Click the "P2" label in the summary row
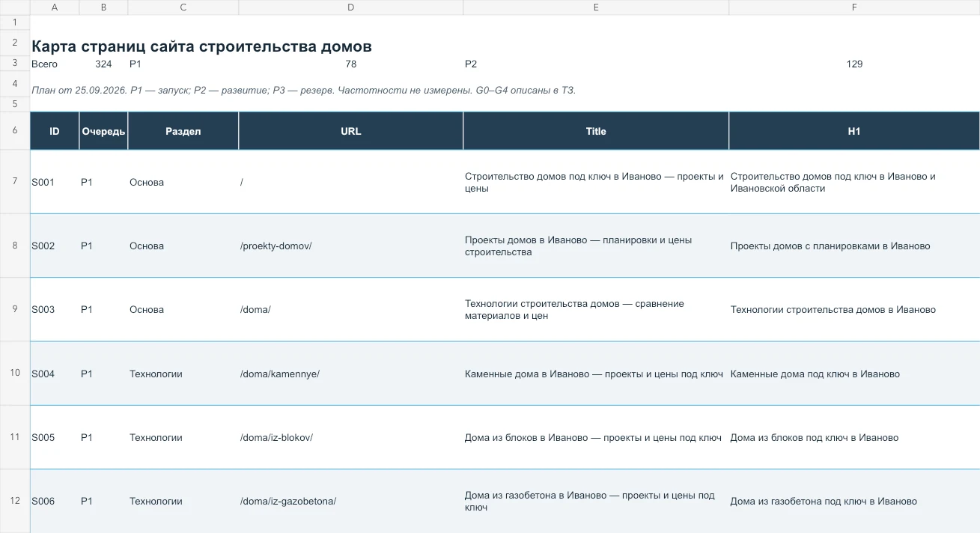This screenshot has width=980, height=533. (471, 64)
